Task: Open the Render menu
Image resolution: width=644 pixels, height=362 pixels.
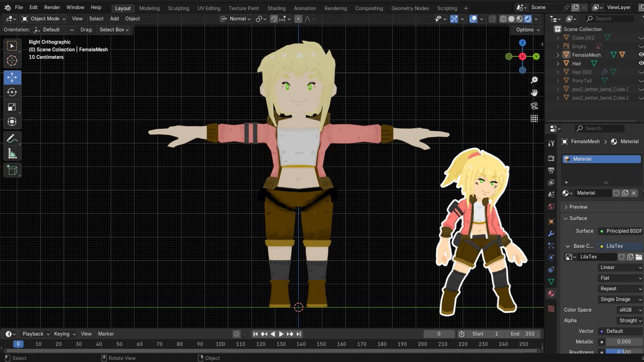Action: click(x=52, y=8)
